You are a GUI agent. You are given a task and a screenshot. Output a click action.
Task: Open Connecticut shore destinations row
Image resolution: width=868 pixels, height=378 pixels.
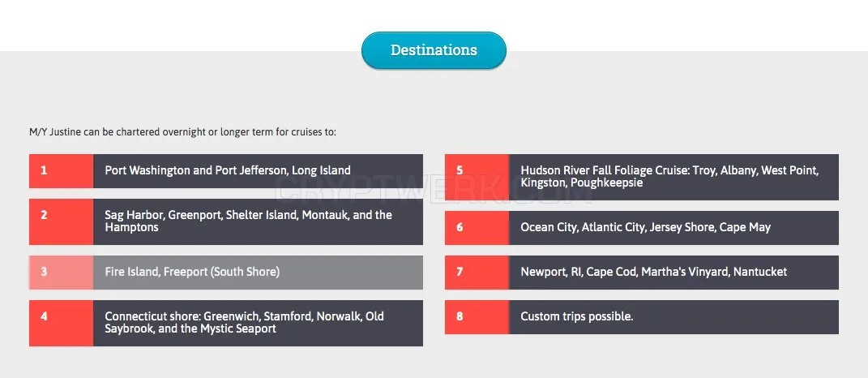[x=258, y=323]
